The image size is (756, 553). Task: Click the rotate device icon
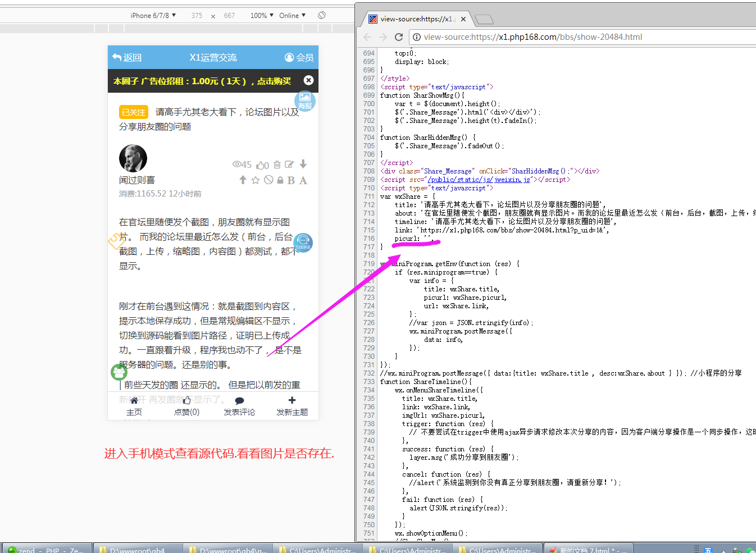click(x=322, y=15)
